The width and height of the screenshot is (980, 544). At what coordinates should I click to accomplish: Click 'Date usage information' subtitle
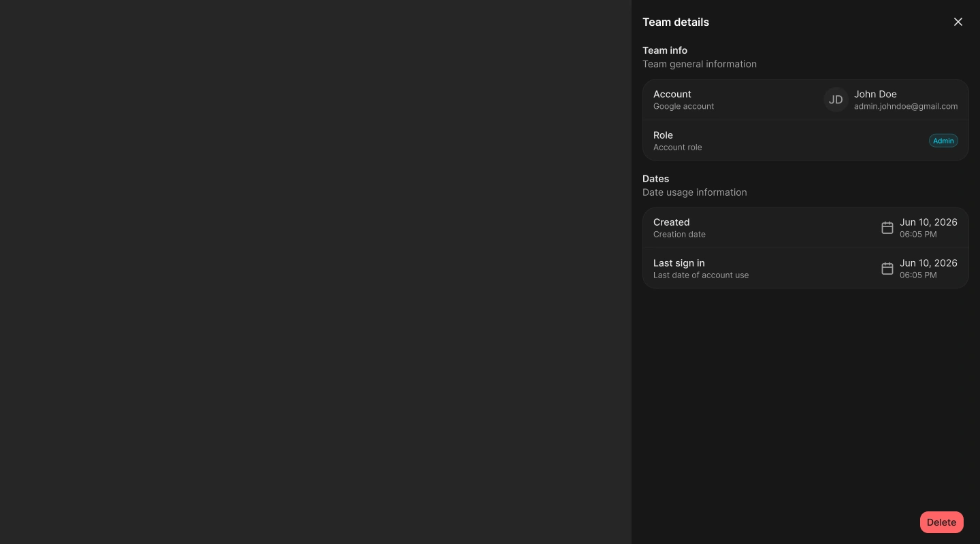(695, 192)
